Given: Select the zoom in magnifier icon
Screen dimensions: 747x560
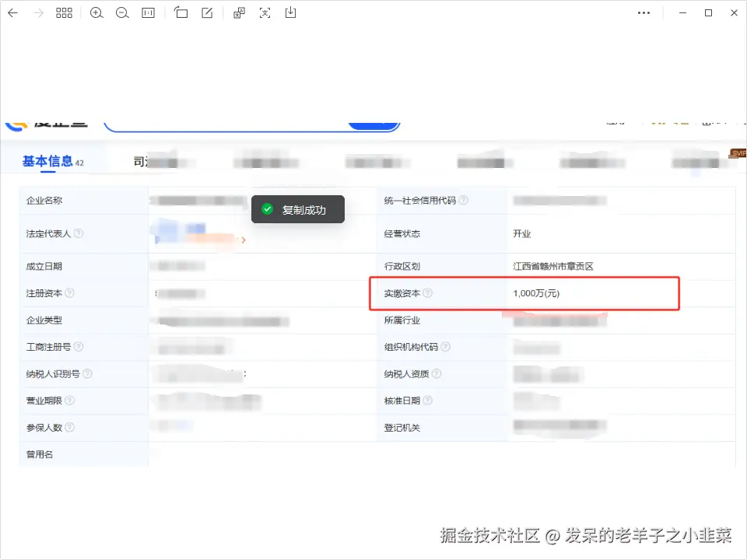Looking at the screenshot, I should [x=96, y=12].
